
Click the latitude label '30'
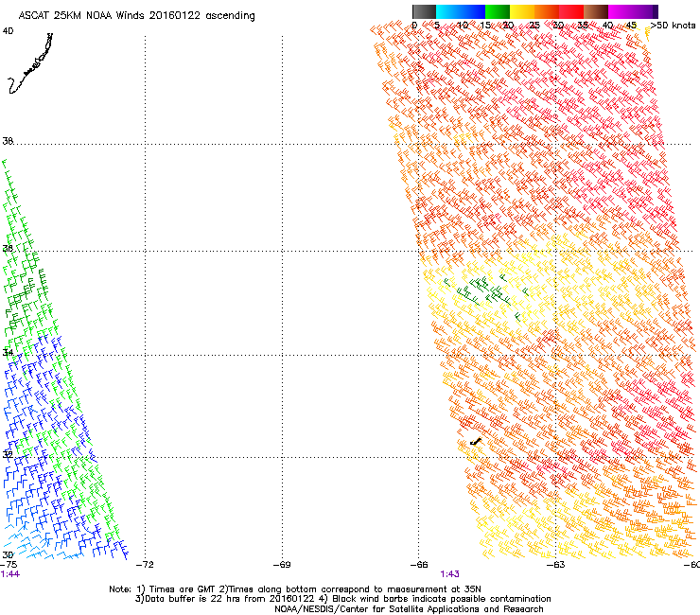click(8, 554)
